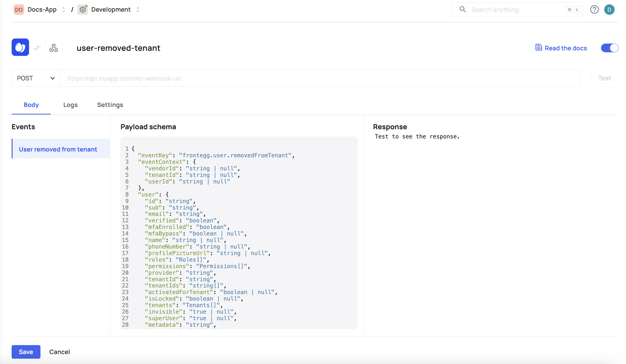Screen dimensions: 626x364
Task: Expand the Development environment switcher
Action: pos(138,10)
